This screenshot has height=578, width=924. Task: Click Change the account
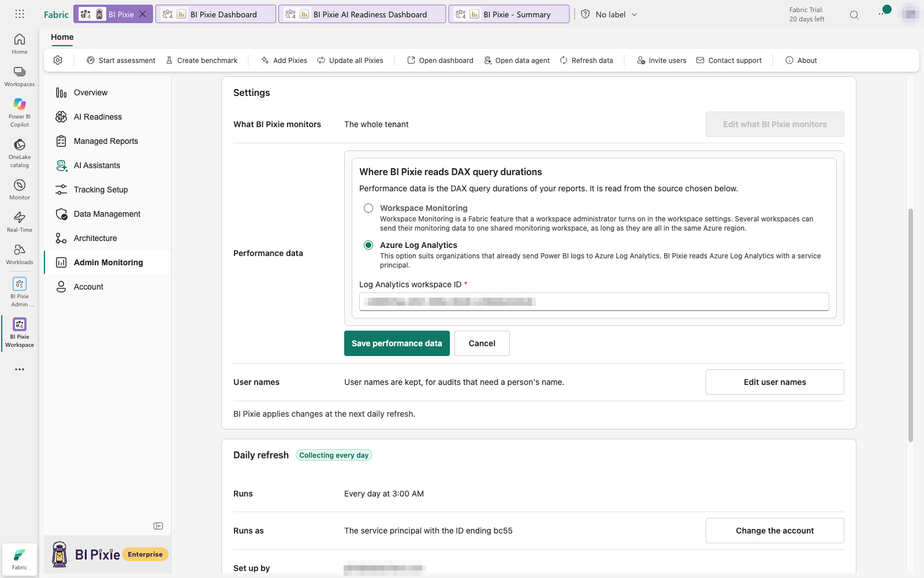[775, 531]
